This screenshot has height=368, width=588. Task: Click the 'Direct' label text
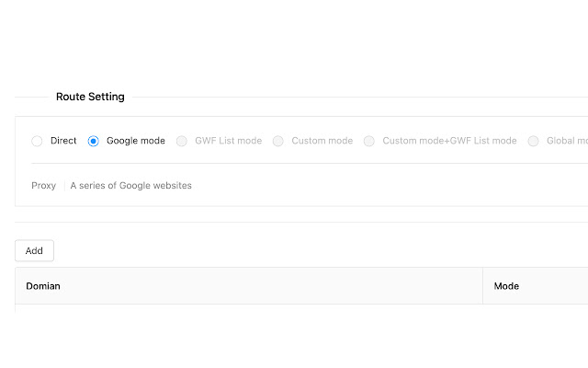pos(63,141)
